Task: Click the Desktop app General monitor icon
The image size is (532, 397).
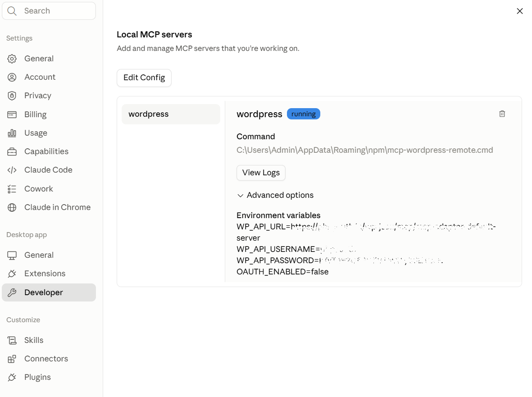Action: [12, 255]
